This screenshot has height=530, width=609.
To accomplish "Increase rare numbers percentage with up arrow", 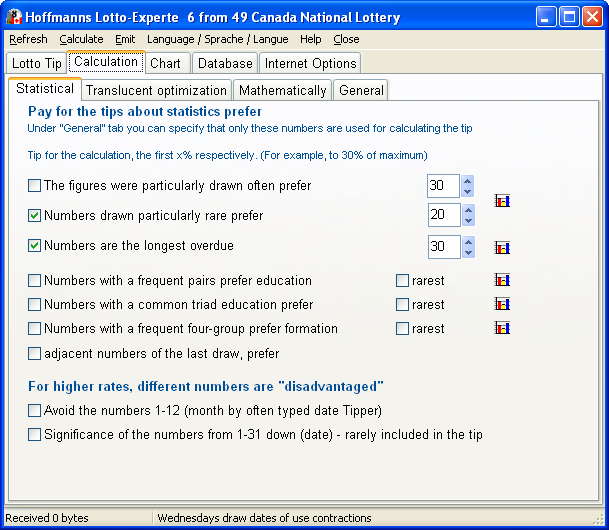I will point(468,210).
